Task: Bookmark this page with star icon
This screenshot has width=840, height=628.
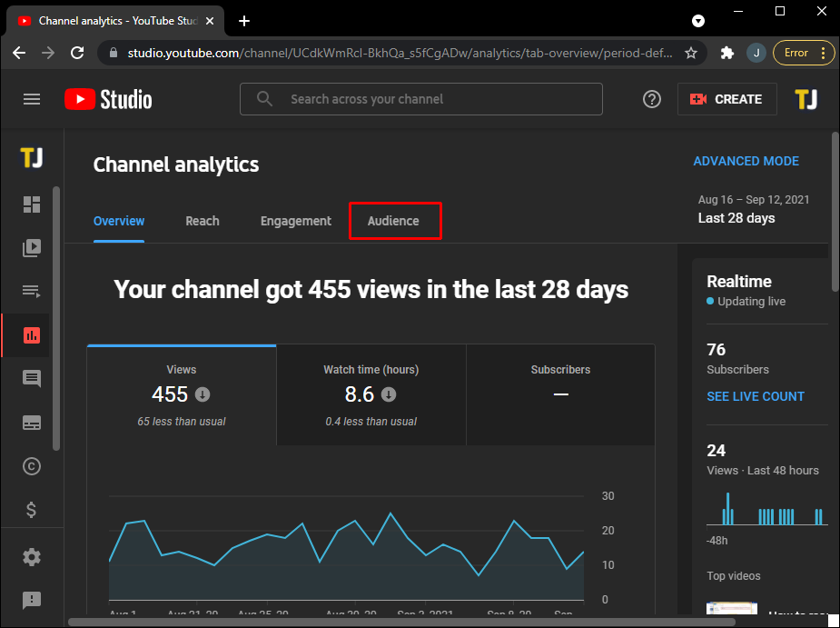Action: pyautogui.click(x=691, y=53)
